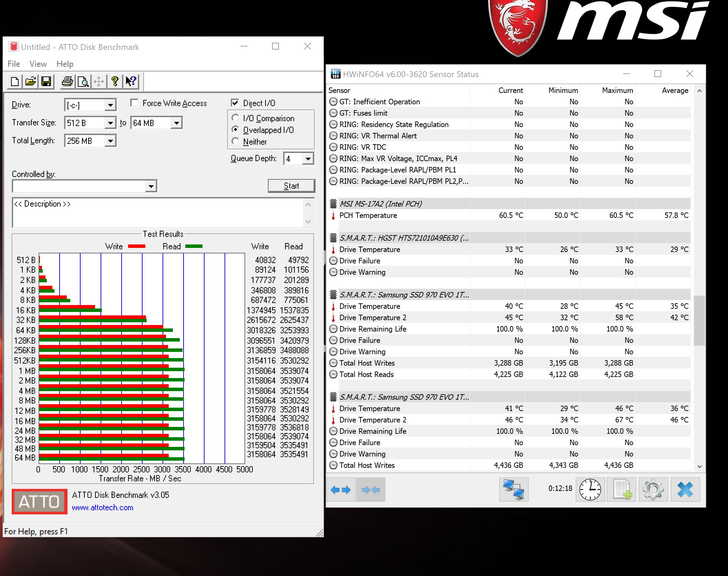The height and width of the screenshot is (576, 728).
Task: Click the Print Preview icon in ATTO toolbar
Action: coord(83,82)
